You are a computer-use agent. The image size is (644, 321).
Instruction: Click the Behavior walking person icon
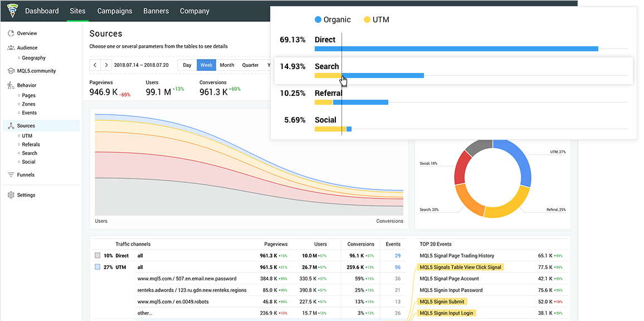pos(11,85)
